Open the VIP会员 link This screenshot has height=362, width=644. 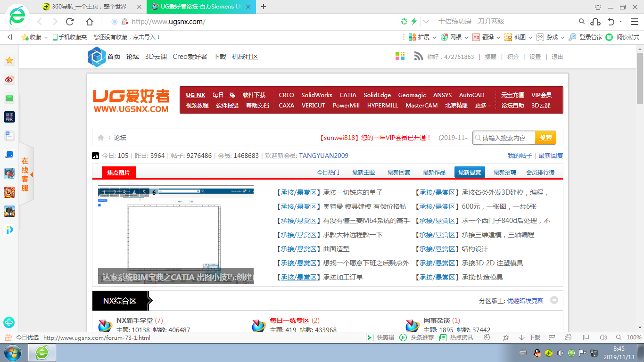click(x=541, y=95)
